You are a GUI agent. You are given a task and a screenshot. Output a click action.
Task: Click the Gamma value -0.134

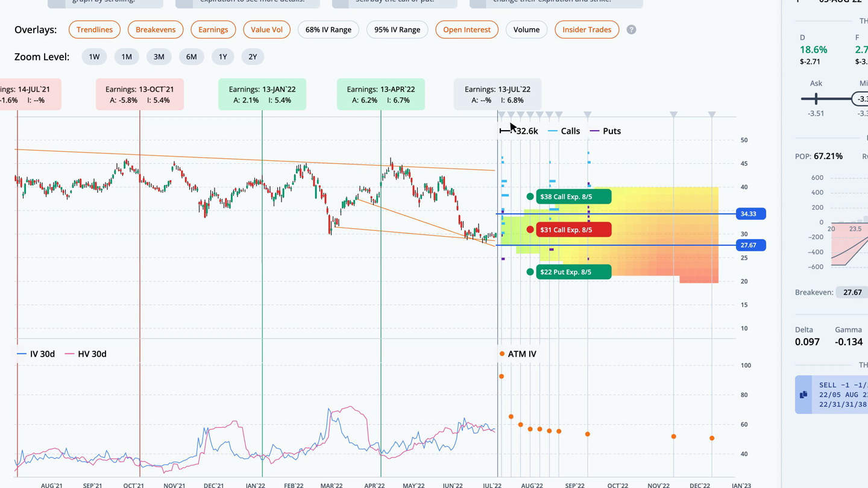849,342
